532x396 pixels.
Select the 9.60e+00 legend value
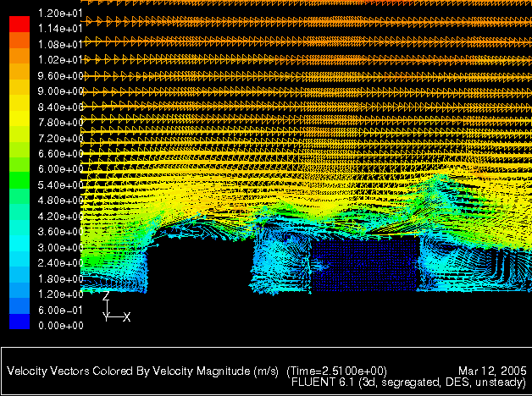click(60, 76)
